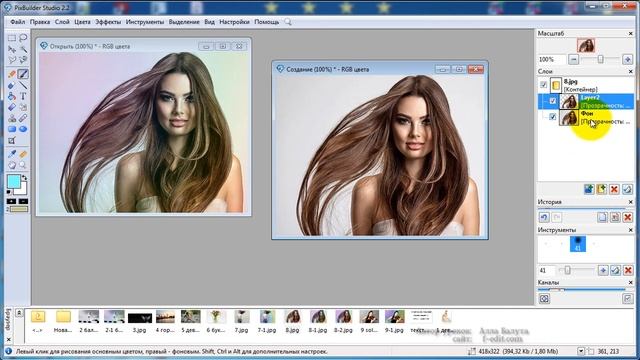
Task: Click the brush size slider handle
Action: (x=567, y=270)
